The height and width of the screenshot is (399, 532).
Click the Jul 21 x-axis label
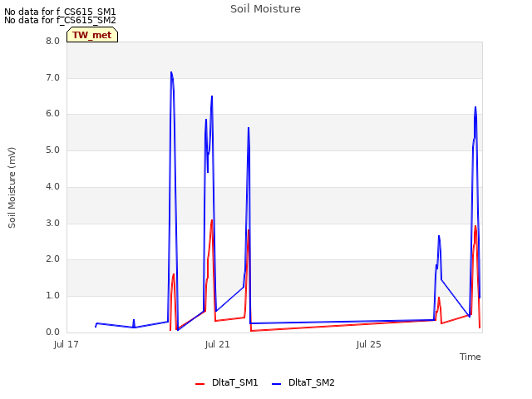point(218,344)
